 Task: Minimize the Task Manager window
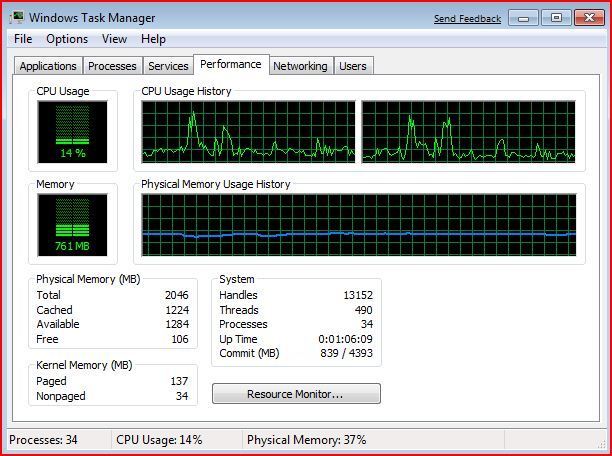pyautogui.click(x=523, y=18)
